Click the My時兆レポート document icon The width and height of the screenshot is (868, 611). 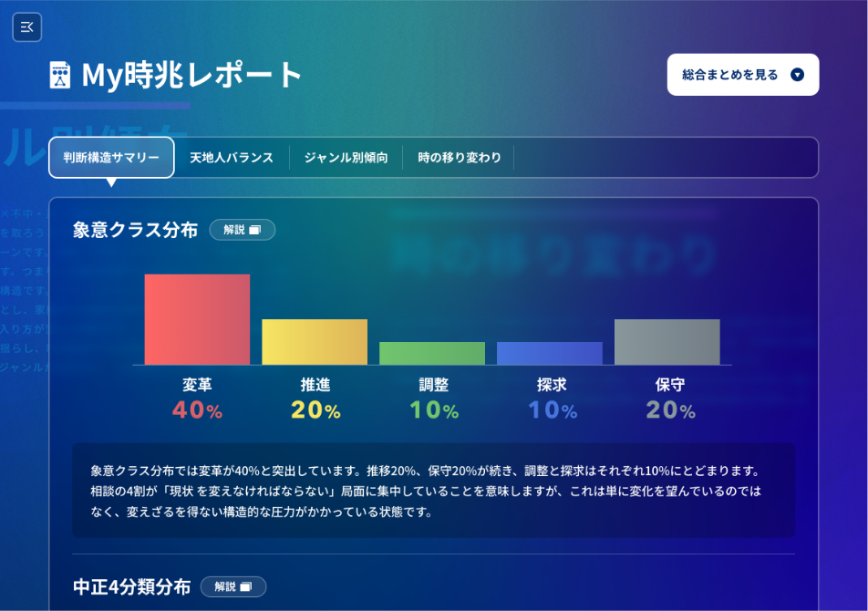60,76
